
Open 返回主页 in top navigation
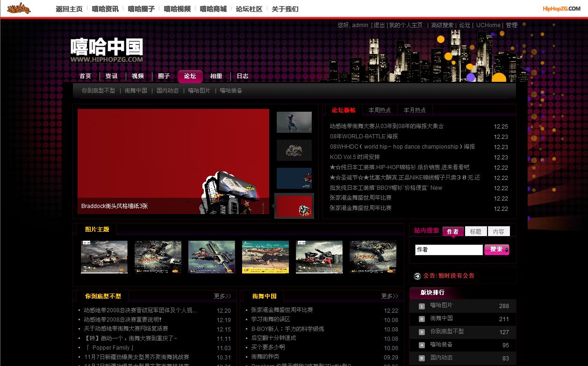69,9
